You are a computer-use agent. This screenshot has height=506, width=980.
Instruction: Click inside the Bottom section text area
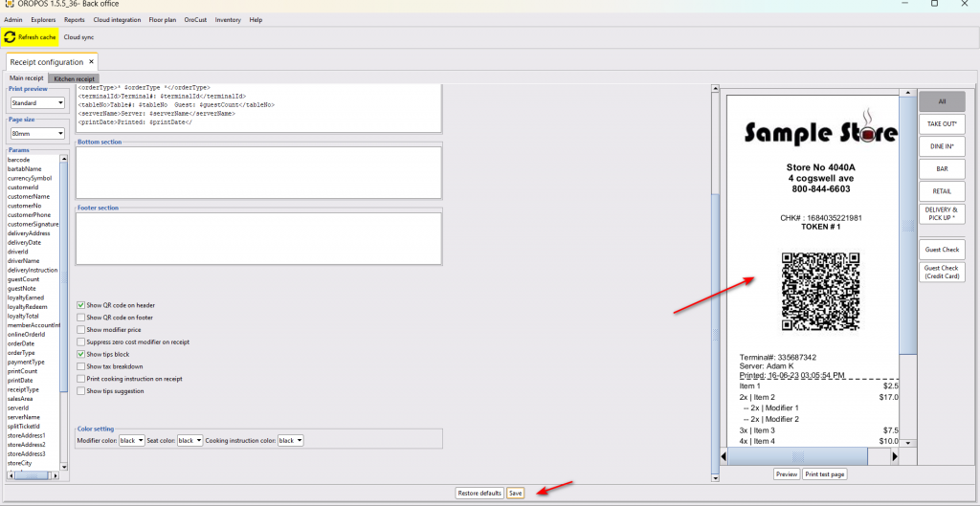pyautogui.click(x=258, y=172)
